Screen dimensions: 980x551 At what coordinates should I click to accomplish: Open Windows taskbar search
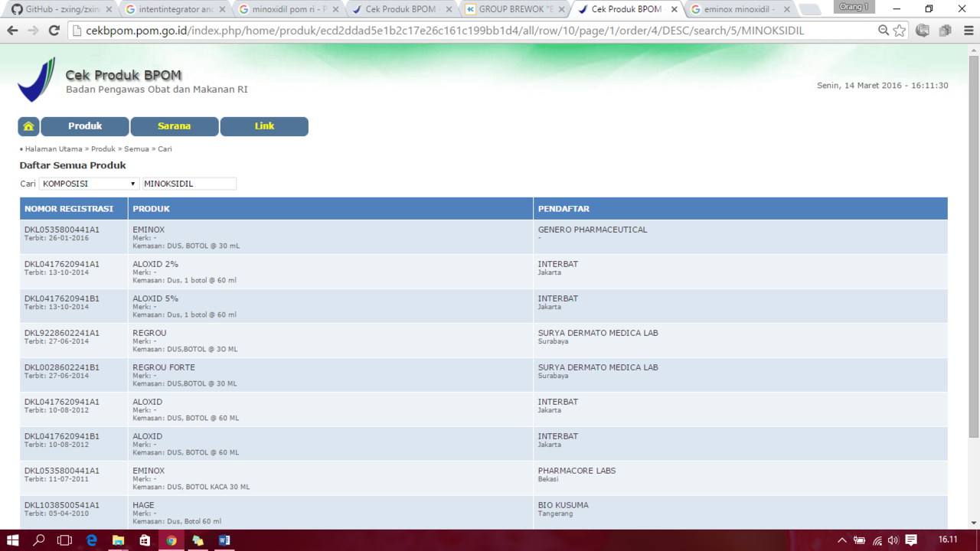pos(38,540)
